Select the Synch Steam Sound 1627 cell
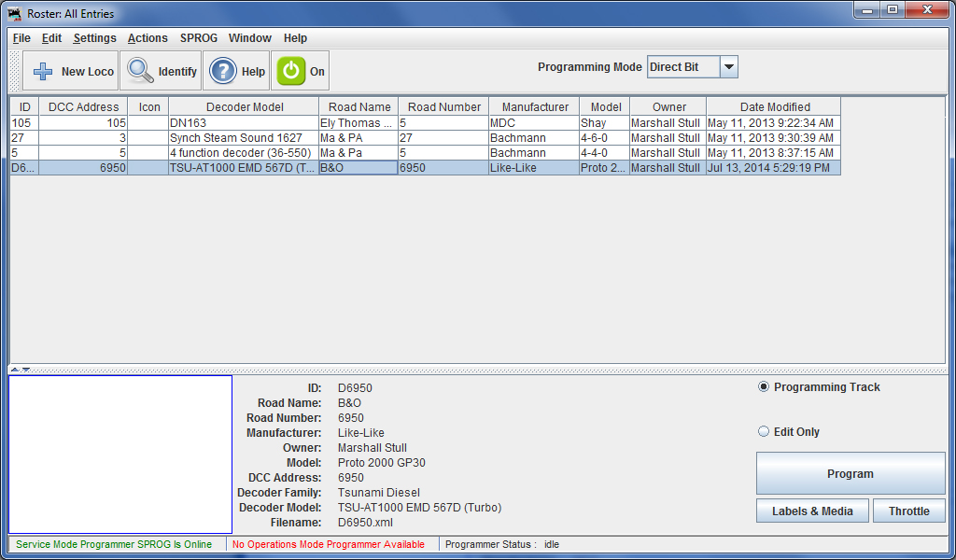 pos(244,138)
